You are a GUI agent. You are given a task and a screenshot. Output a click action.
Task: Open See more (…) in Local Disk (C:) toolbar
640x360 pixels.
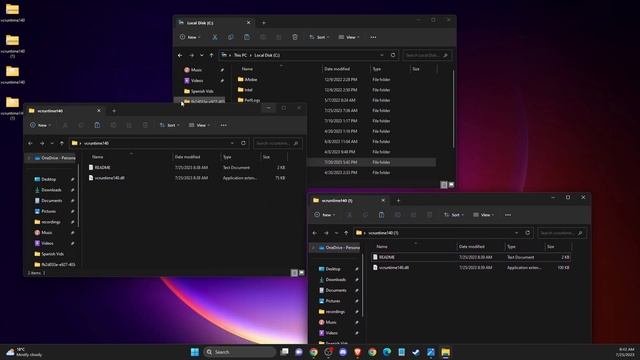tap(373, 37)
